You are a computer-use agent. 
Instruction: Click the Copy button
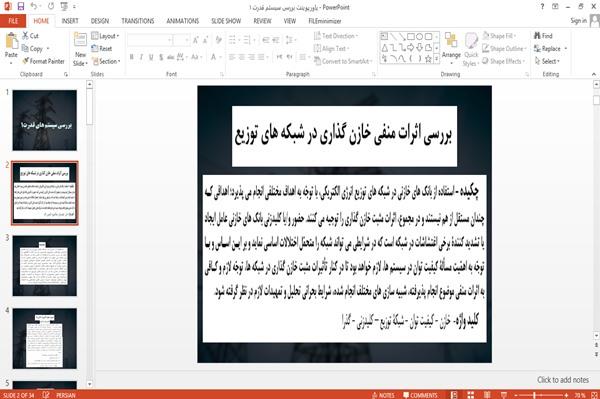(33, 49)
